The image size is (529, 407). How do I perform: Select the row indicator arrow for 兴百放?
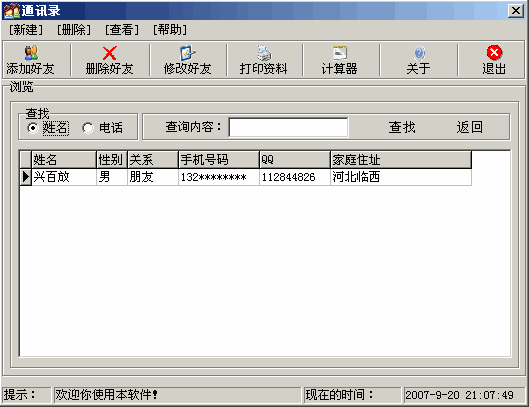tap(25, 177)
